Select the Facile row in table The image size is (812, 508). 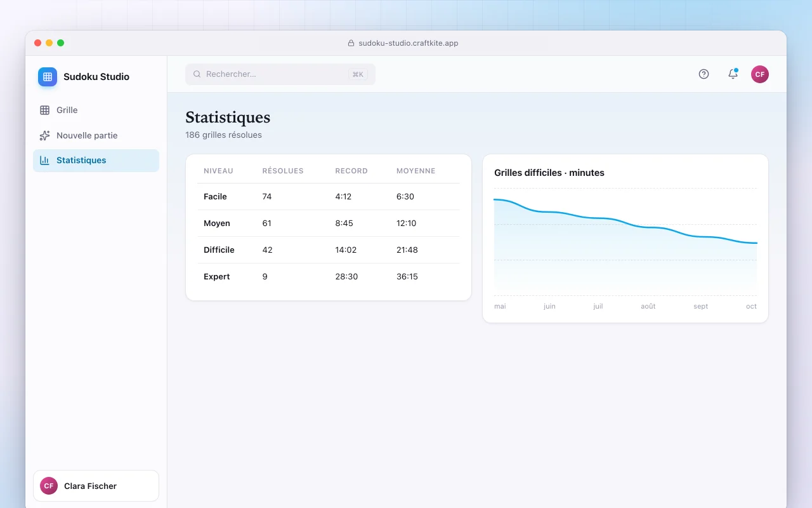point(329,197)
